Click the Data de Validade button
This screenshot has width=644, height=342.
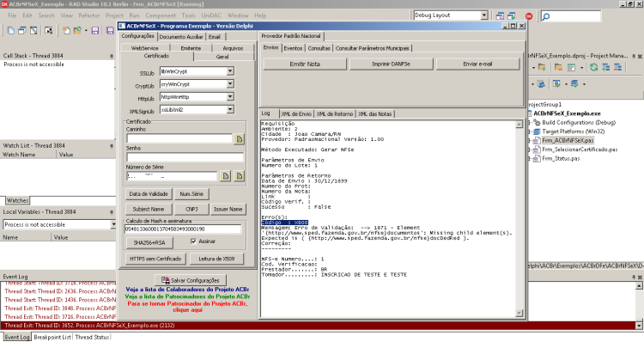point(149,193)
